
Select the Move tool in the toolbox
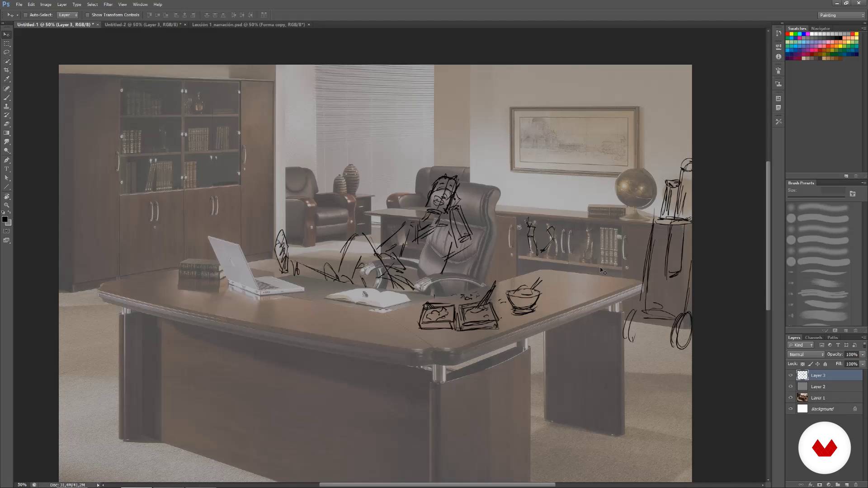[x=6, y=34]
